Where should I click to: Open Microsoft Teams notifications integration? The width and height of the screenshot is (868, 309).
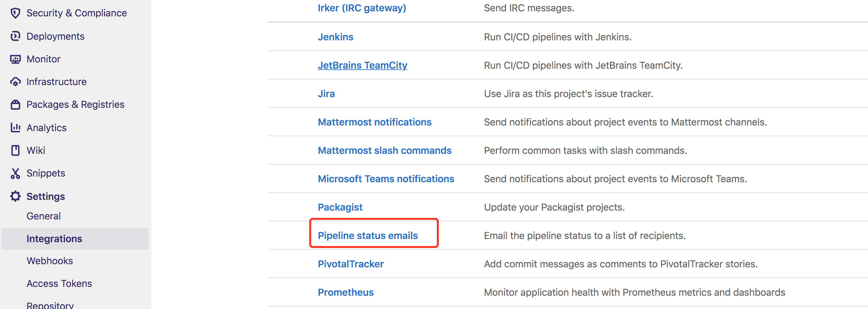point(386,178)
